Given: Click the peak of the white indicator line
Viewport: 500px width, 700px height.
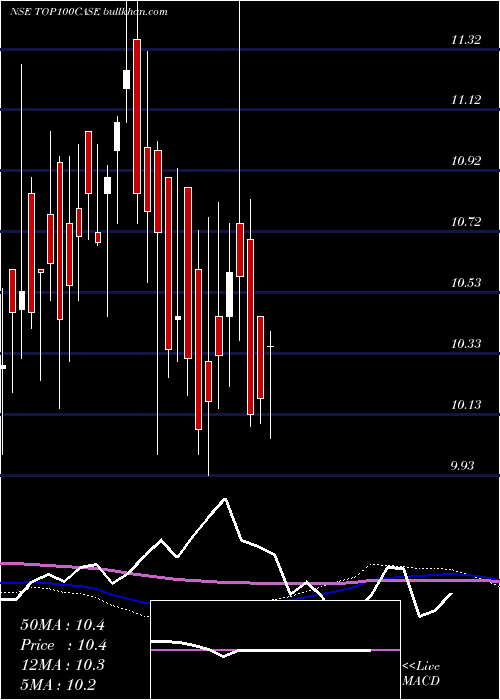Looking at the screenshot, I should (225, 499).
